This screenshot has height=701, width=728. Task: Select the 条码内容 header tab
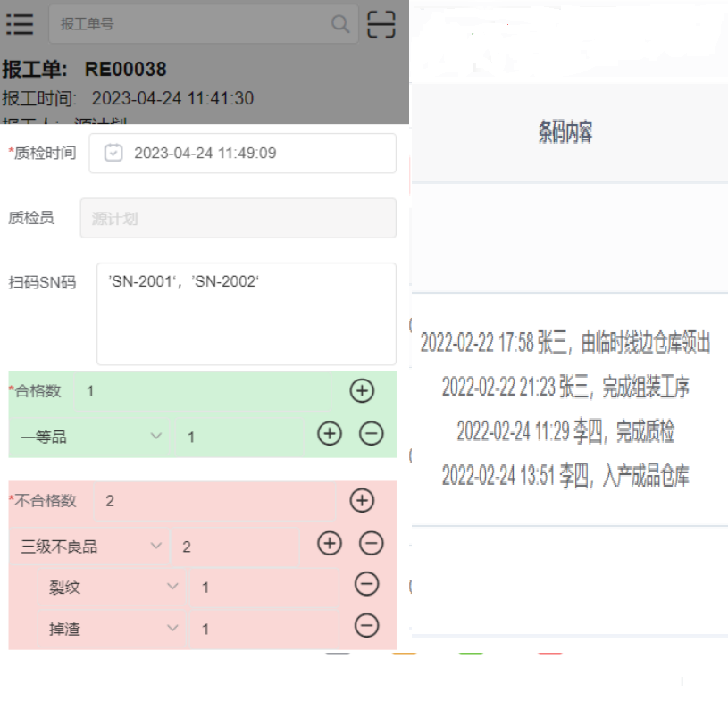pyautogui.click(x=565, y=133)
